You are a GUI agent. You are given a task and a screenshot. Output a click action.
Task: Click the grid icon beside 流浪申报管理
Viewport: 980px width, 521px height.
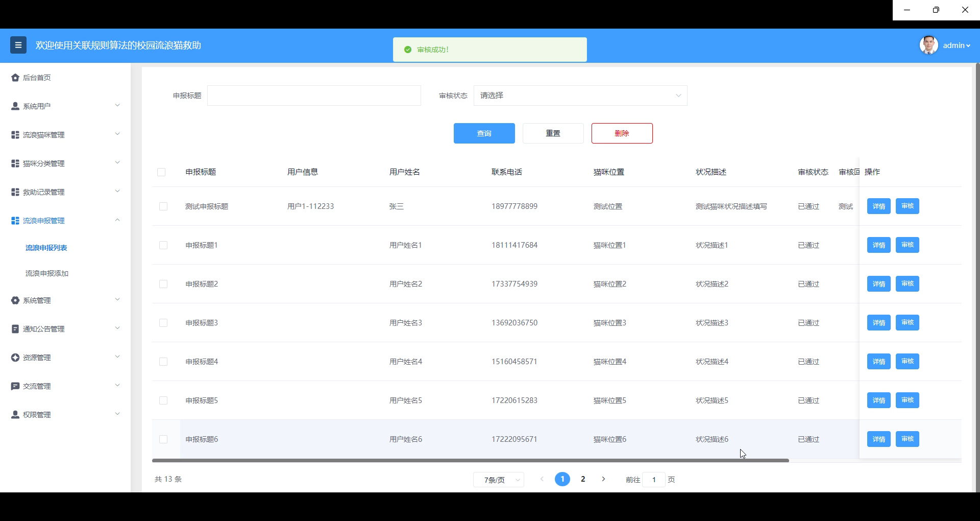click(15, 221)
